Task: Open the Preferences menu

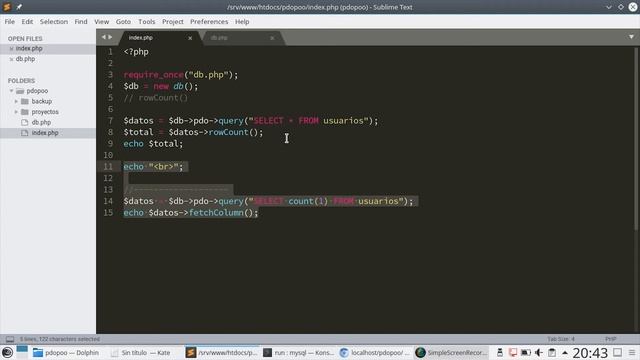Action: click(209, 22)
